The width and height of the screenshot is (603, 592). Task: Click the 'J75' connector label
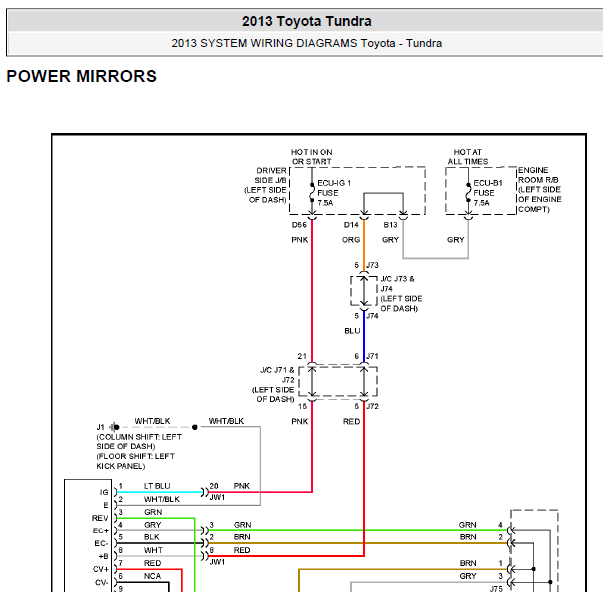coord(496,589)
